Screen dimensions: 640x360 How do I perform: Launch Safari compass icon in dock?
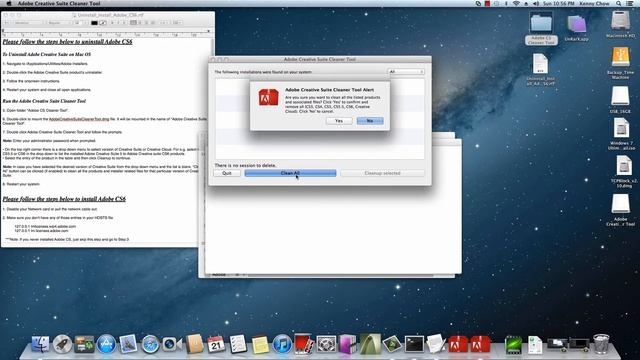[150, 344]
